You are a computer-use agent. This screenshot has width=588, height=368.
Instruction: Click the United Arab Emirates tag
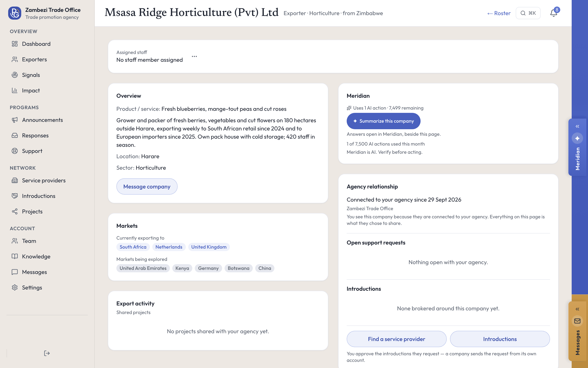pos(143,268)
